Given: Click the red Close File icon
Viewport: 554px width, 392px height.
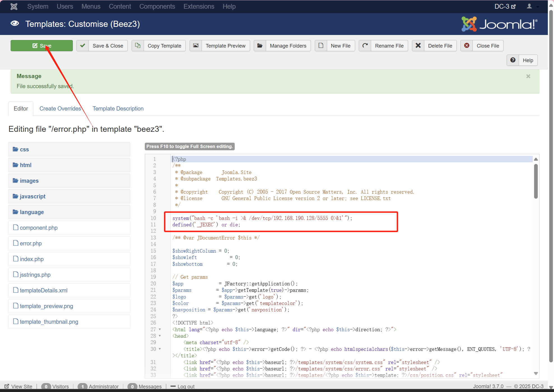Looking at the screenshot, I should point(467,46).
